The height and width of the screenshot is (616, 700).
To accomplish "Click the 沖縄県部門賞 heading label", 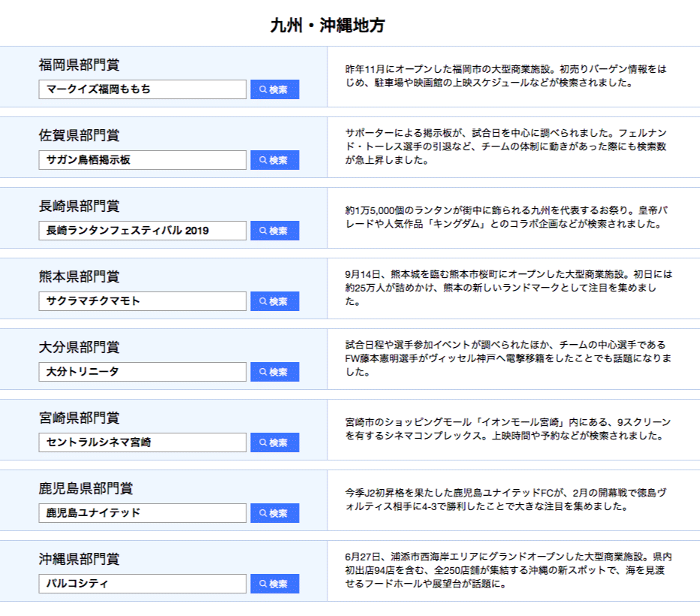I will pos(79,560).
